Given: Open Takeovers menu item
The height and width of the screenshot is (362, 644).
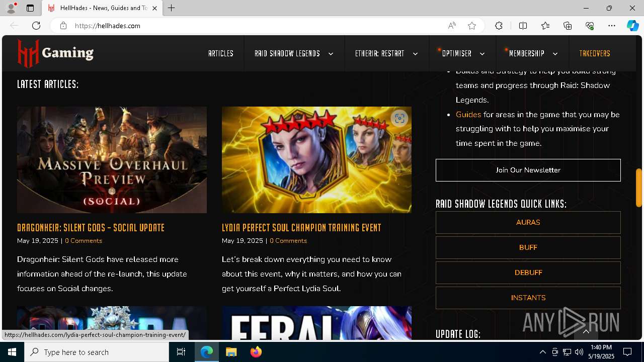Looking at the screenshot, I should pos(595,53).
